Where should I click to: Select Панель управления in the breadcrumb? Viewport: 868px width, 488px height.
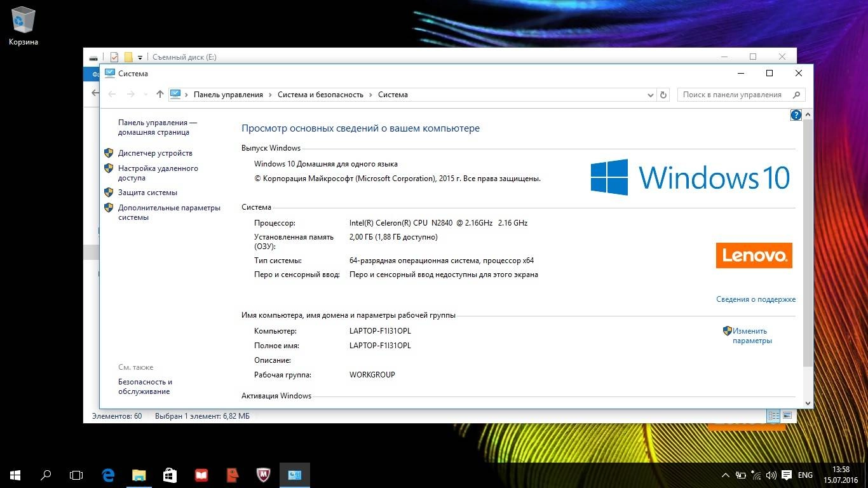tap(228, 95)
